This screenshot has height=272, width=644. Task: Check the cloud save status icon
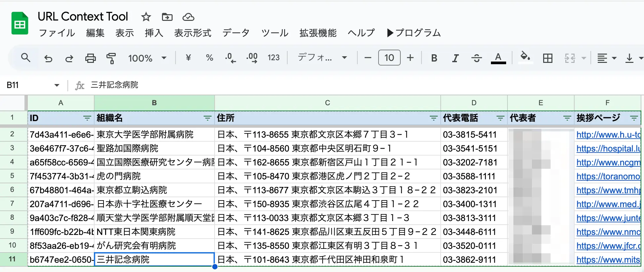188,17
